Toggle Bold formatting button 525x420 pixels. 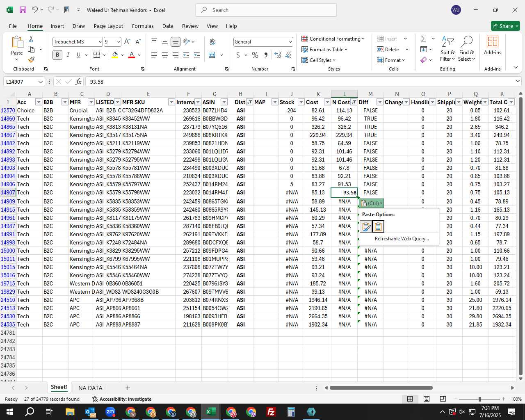click(57, 55)
